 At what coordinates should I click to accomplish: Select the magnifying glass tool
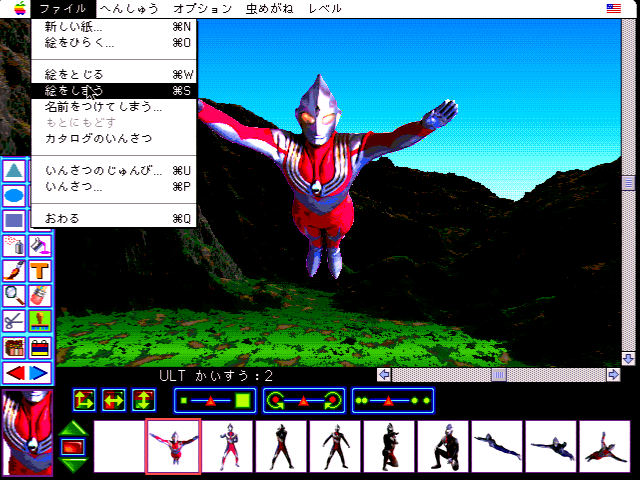tap(14, 296)
